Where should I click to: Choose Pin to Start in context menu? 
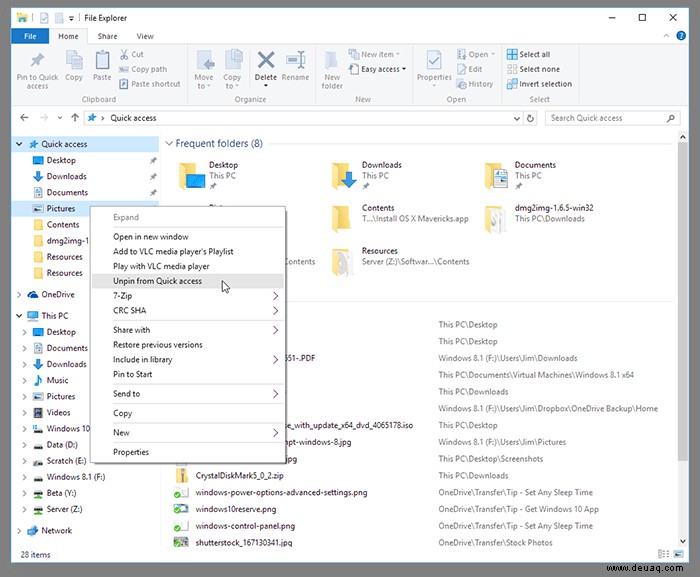coord(188,374)
